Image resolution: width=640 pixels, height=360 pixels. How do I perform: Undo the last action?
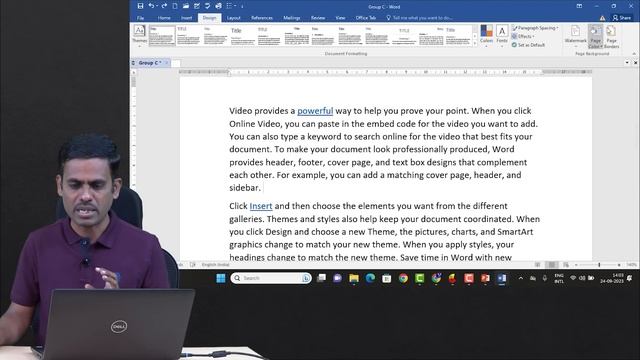pos(151,6)
